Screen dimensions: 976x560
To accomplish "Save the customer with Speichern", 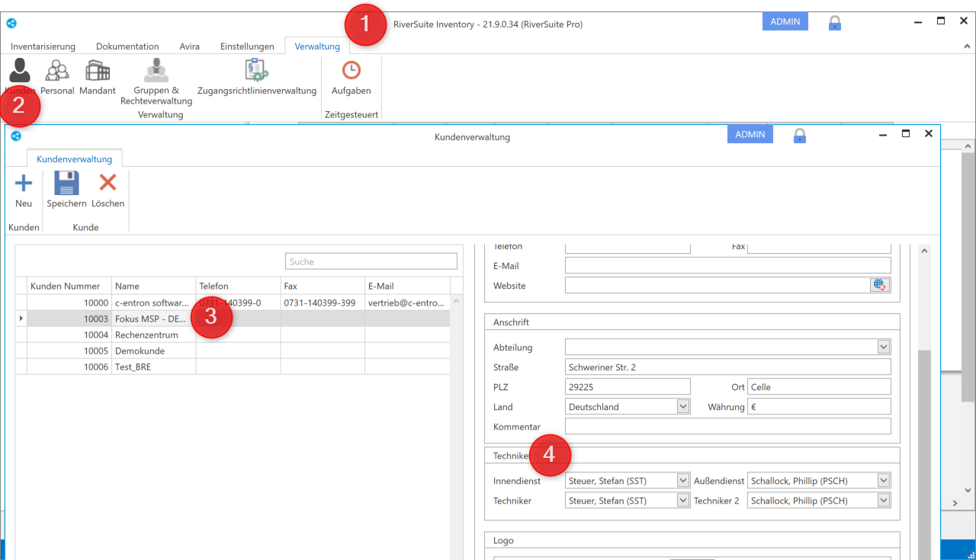I will tap(66, 190).
